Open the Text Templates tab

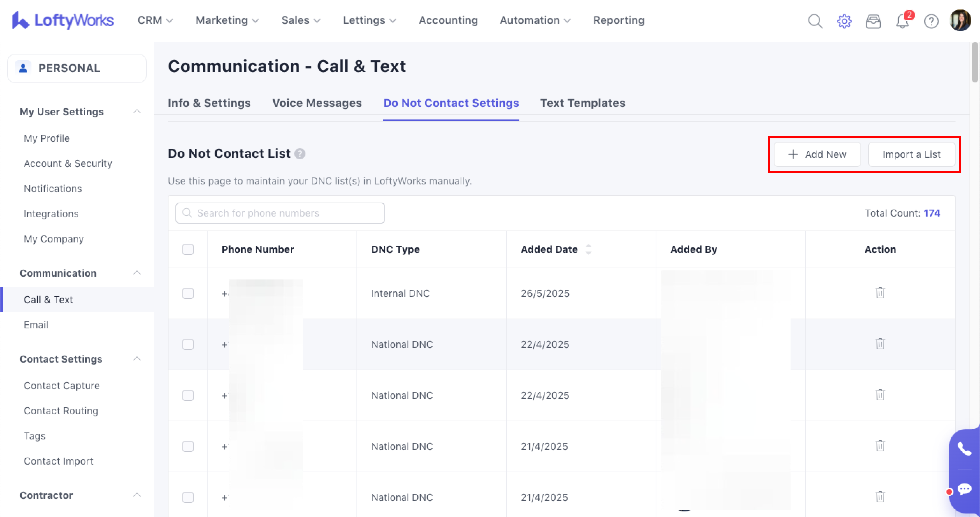point(583,103)
